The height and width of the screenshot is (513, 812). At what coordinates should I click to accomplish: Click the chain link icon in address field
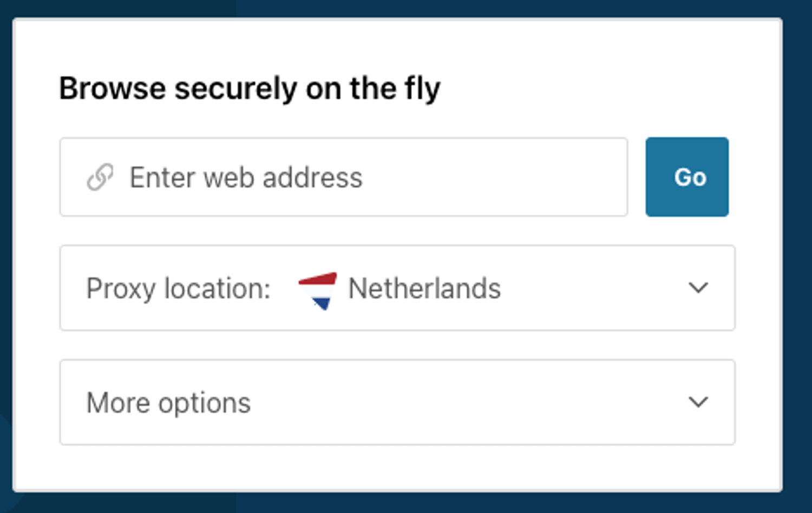[100, 177]
